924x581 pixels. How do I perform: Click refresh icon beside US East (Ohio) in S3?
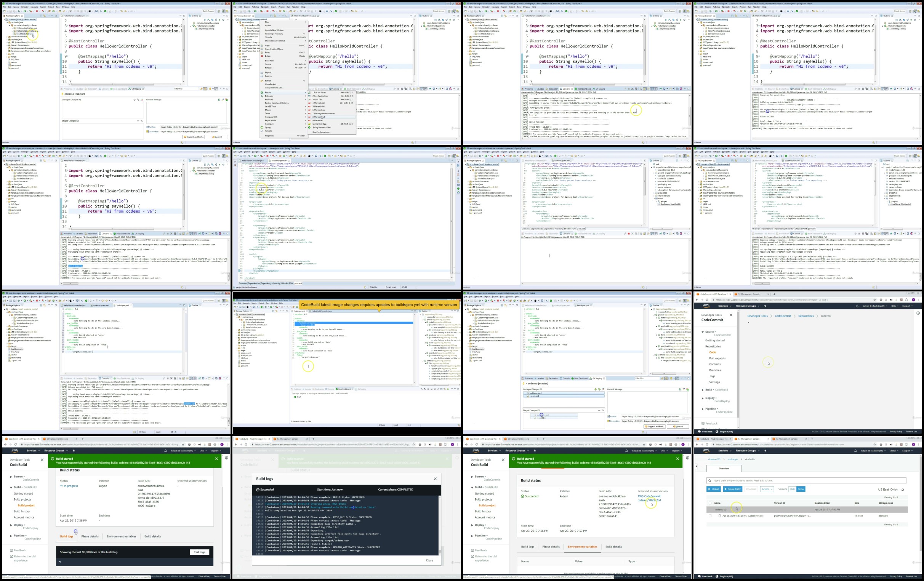pyautogui.click(x=903, y=490)
